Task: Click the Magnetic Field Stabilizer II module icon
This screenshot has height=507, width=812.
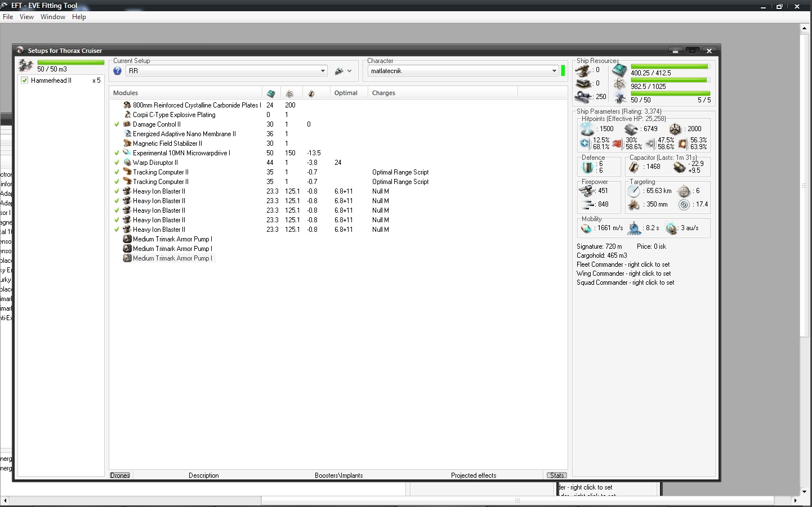Action: click(x=127, y=143)
